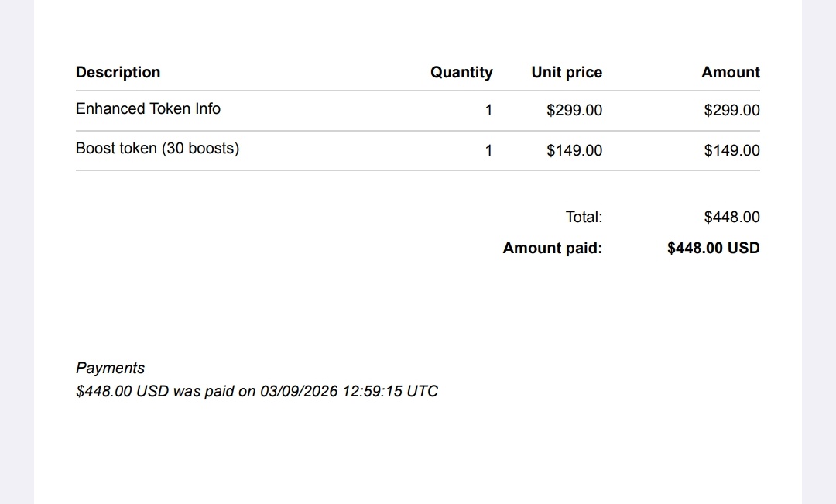This screenshot has height=504, width=836.
Task: Click the $149.00 amount value
Action: coord(732,150)
